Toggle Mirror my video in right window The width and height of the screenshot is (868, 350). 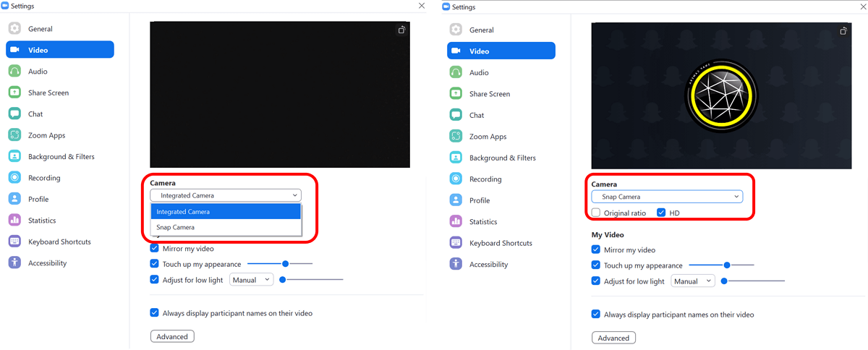pyautogui.click(x=595, y=249)
